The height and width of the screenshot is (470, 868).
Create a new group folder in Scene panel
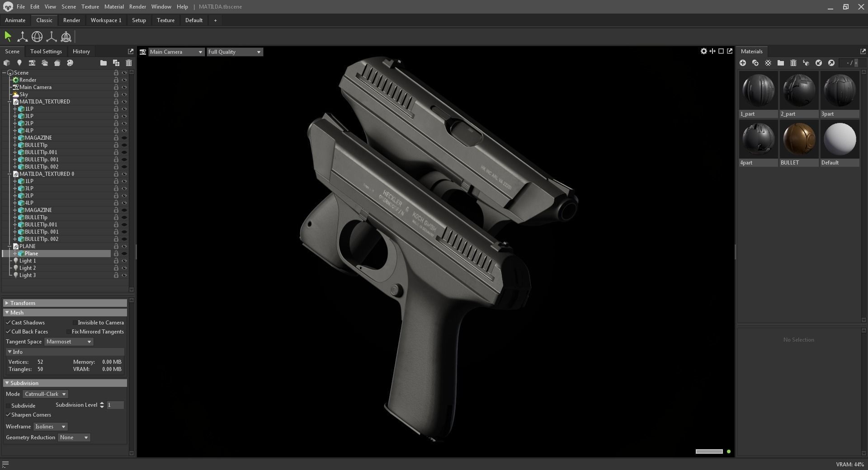tap(104, 63)
